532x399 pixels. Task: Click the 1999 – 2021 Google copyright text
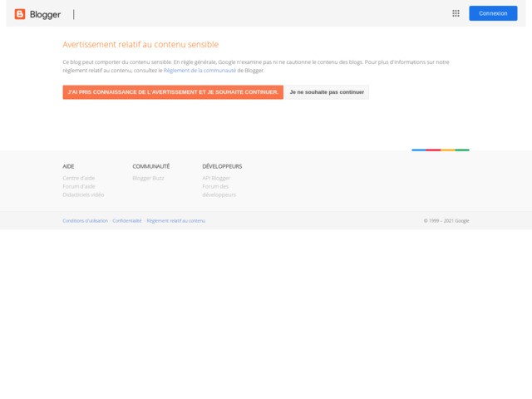pyautogui.click(x=446, y=220)
